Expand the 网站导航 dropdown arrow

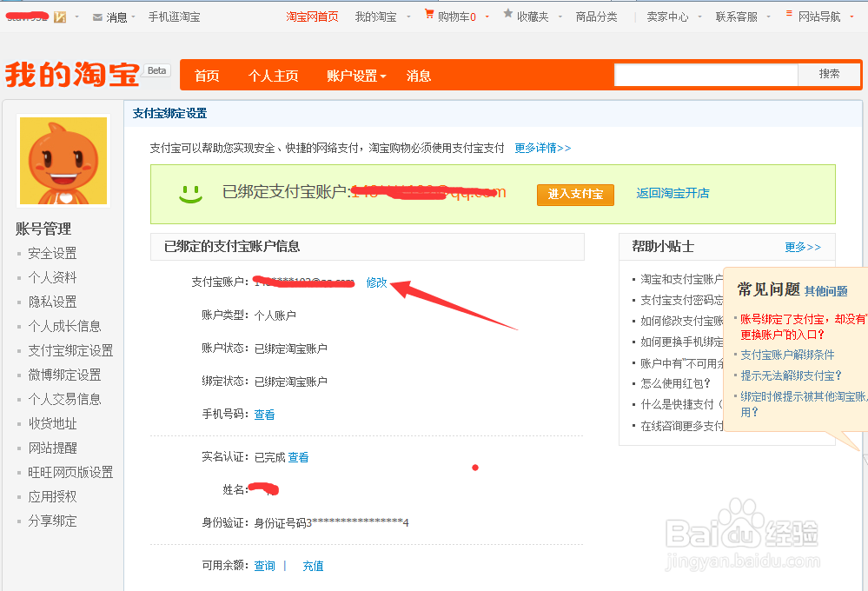click(851, 17)
